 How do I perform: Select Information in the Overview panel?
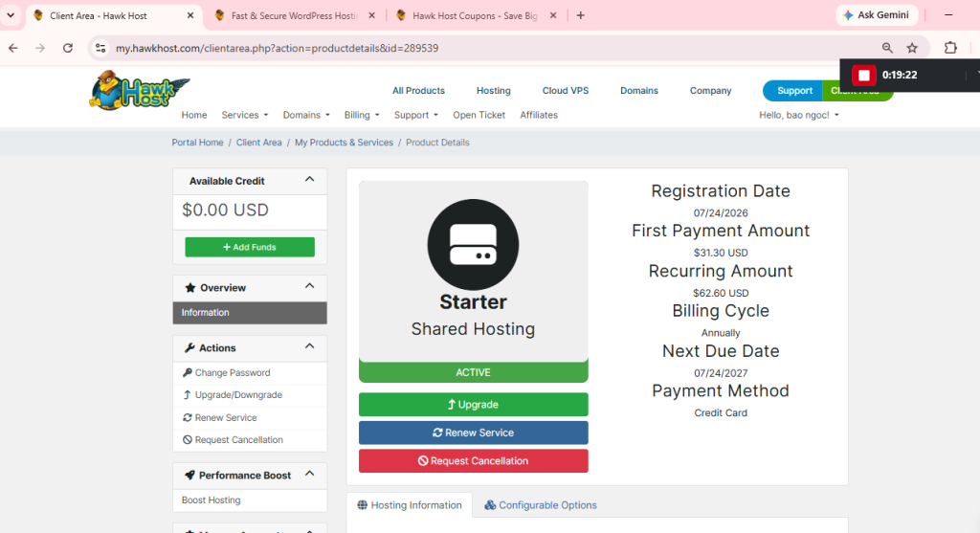(250, 313)
